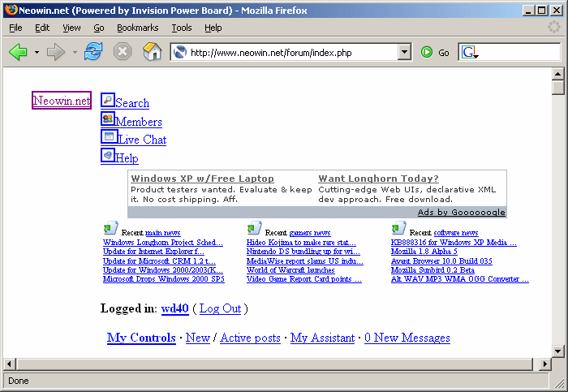Click the Live Chat window icon

(109, 136)
